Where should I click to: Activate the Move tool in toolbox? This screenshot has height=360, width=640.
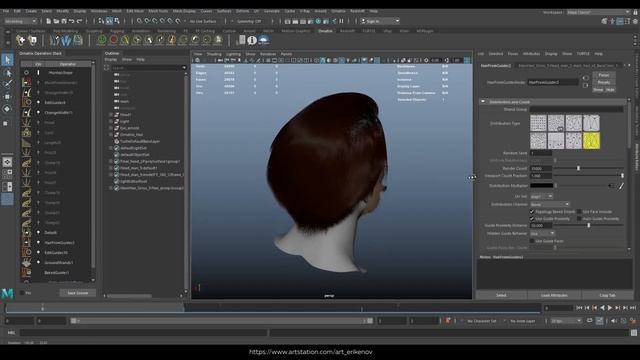coord(7,97)
